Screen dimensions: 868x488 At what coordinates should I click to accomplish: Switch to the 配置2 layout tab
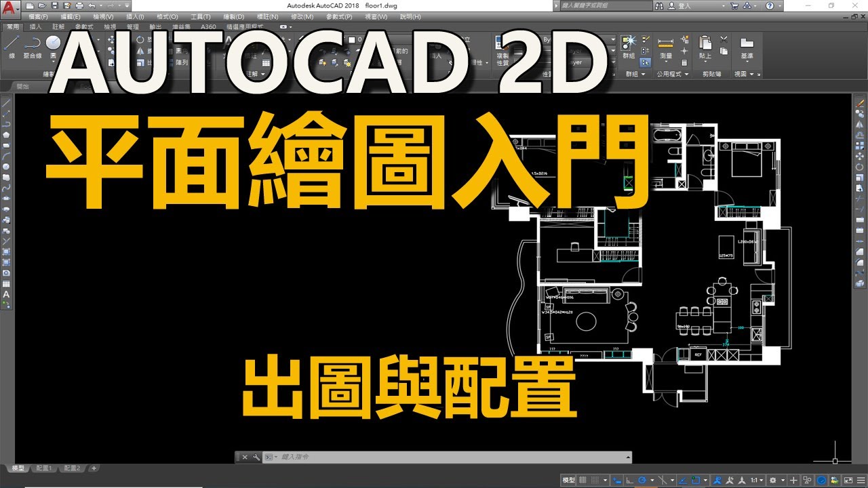(x=72, y=468)
